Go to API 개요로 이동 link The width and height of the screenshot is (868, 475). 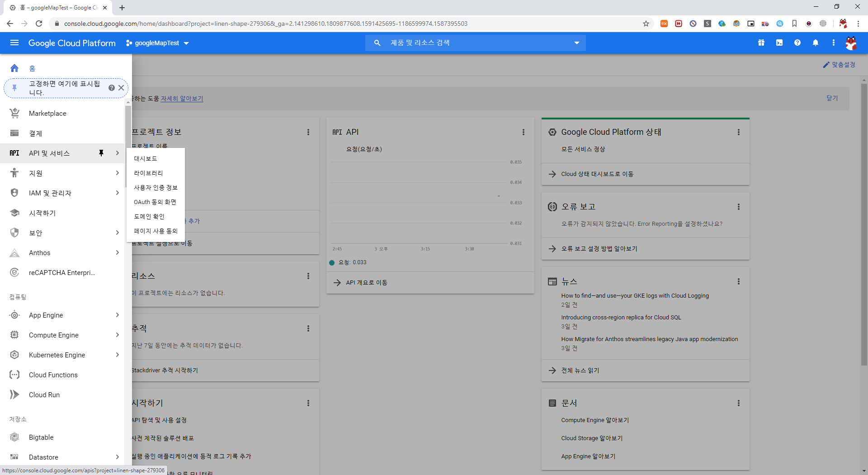coord(366,283)
